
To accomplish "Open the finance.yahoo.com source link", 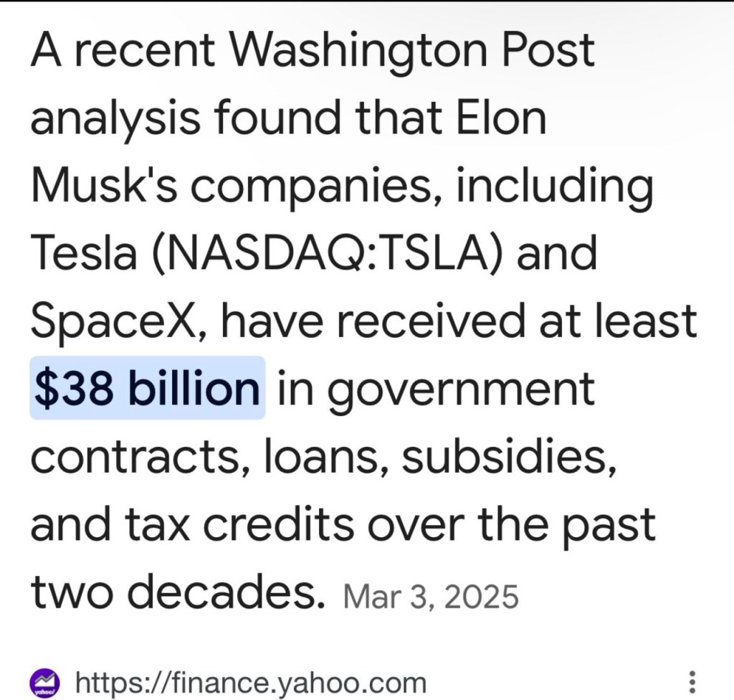I will (250, 681).
